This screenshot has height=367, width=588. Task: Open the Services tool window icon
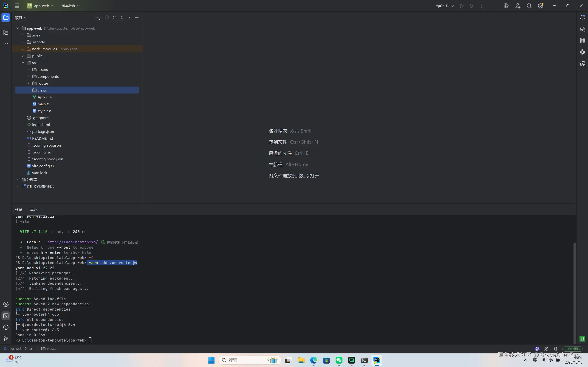(x=6, y=304)
